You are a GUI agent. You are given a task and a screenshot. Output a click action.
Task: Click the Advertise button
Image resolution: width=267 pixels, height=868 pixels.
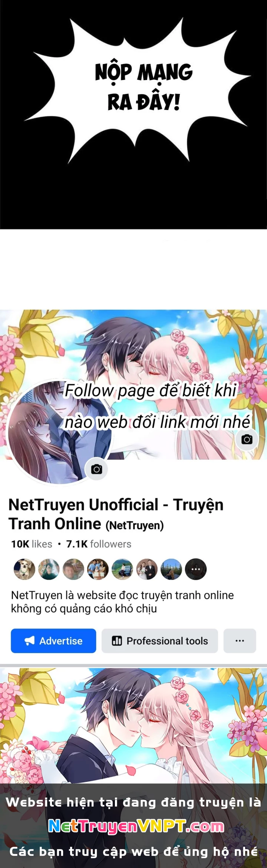[x=53, y=641]
